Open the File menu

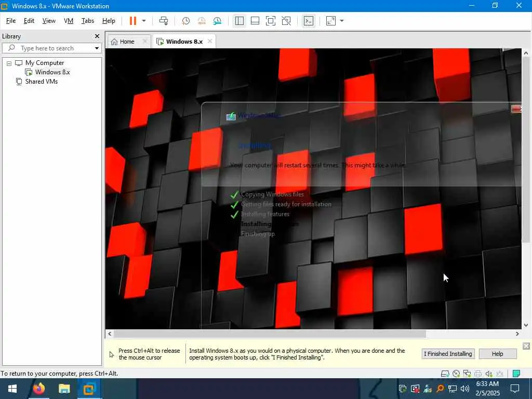click(x=11, y=21)
